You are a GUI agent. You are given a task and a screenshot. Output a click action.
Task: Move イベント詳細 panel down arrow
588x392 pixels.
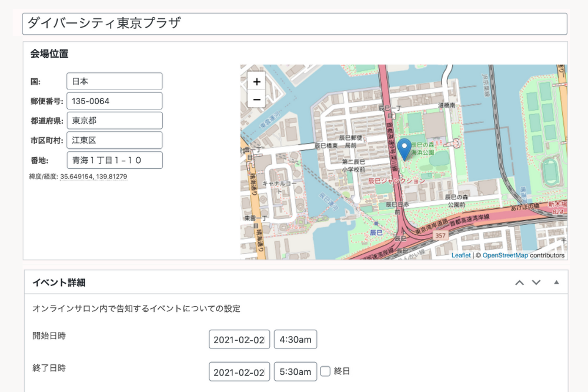[536, 283]
